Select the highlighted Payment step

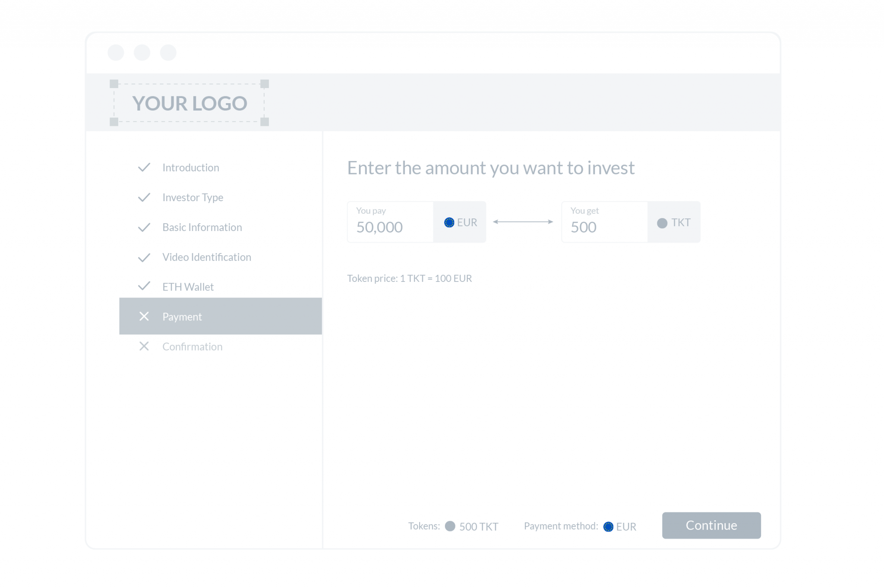click(221, 316)
